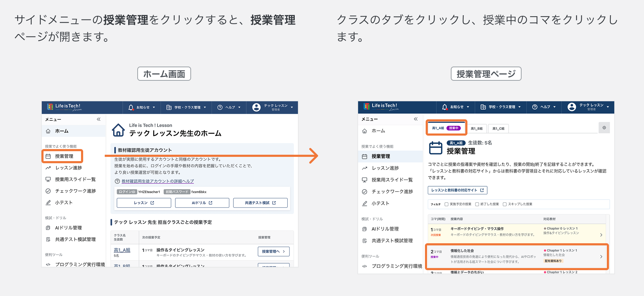Select the 高1_A組 授業中 class tab

click(x=447, y=128)
